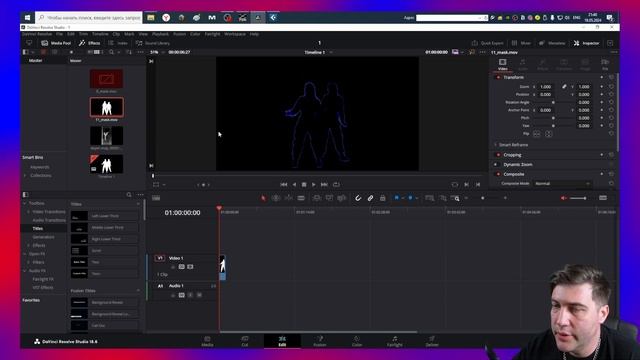Click Zoom X value field in Inspector
Screen dimensions: 640x360
point(546,87)
